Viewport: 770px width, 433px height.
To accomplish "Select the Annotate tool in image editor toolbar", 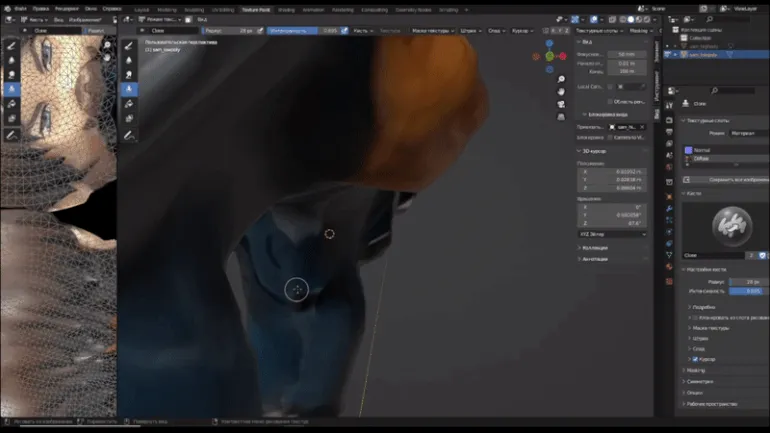I will [x=12, y=134].
